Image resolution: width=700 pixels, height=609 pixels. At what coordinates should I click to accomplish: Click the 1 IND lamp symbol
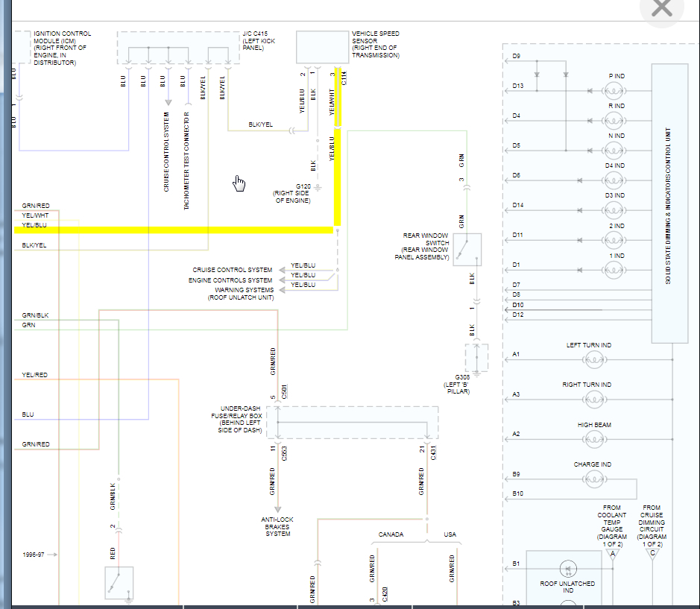614,270
